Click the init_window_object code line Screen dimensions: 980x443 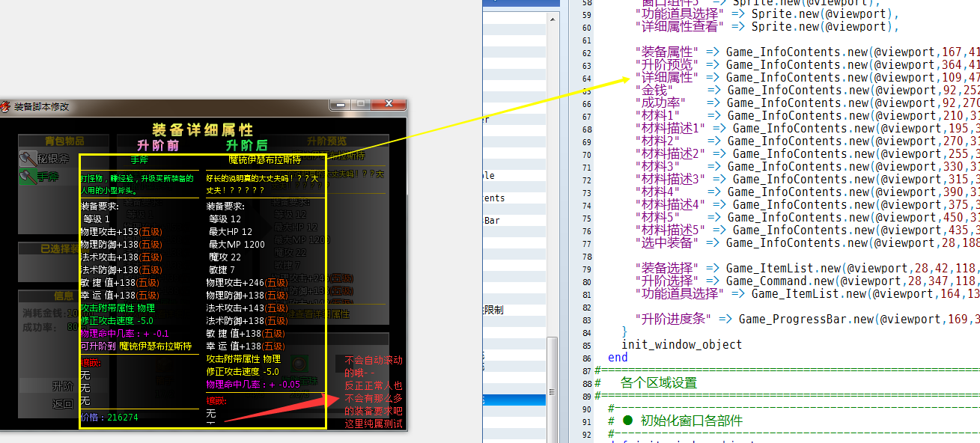[681, 344]
